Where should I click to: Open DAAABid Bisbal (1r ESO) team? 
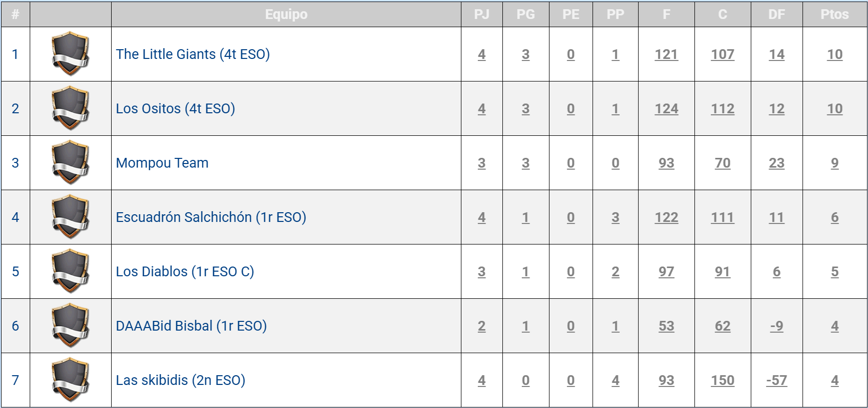pyautogui.click(x=191, y=326)
